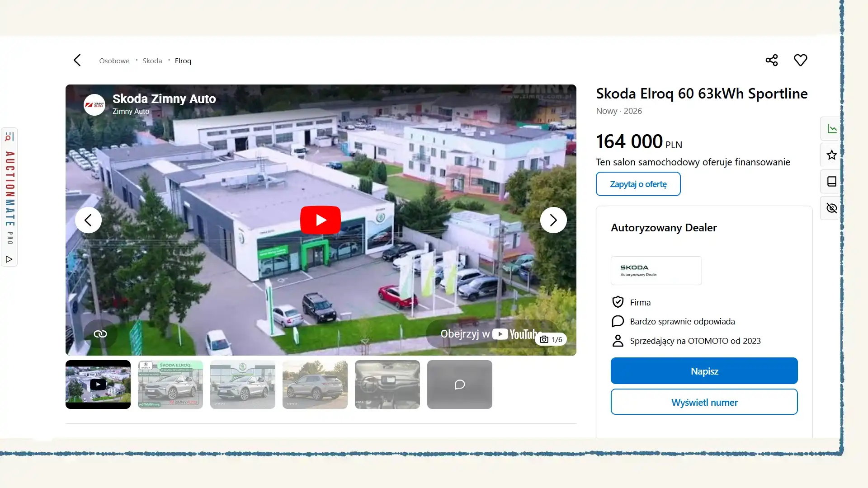Open the 1/6 photo counter
The height and width of the screenshot is (488, 868).
pyautogui.click(x=551, y=339)
